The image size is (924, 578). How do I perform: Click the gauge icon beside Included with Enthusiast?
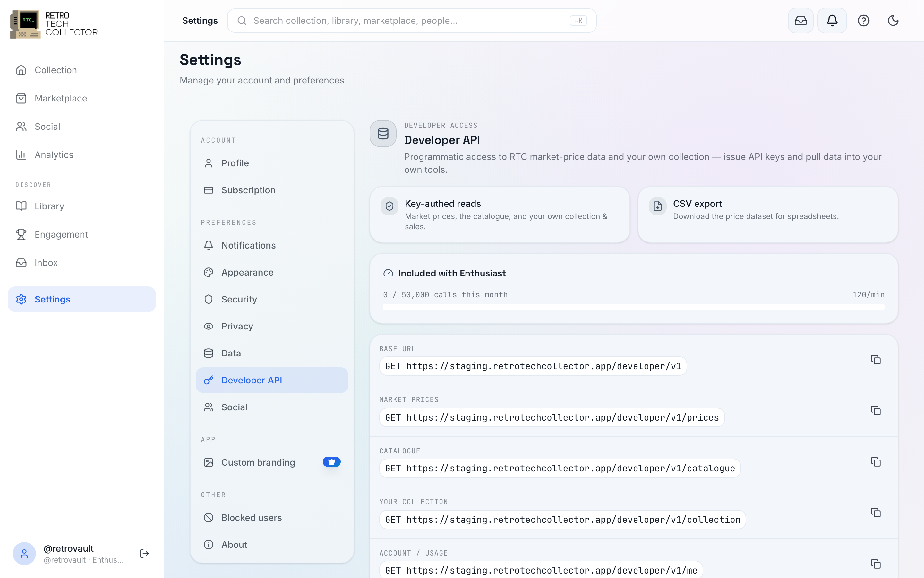click(x=388, y=273)
